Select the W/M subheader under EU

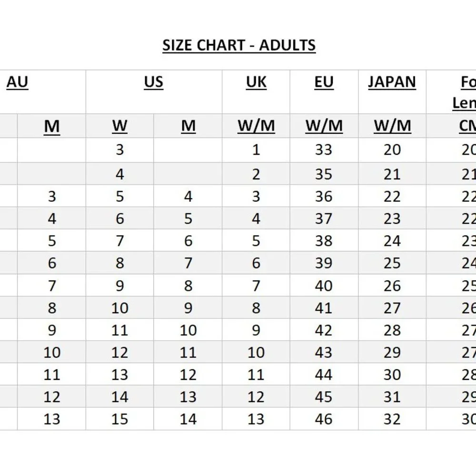pos(324,126)
